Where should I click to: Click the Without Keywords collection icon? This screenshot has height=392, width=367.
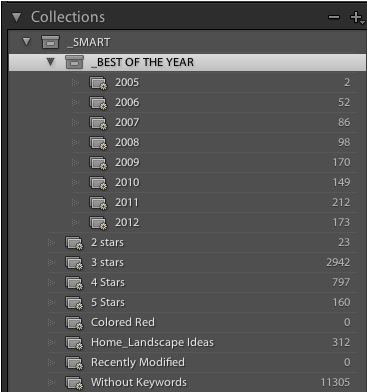pos(74,383)
